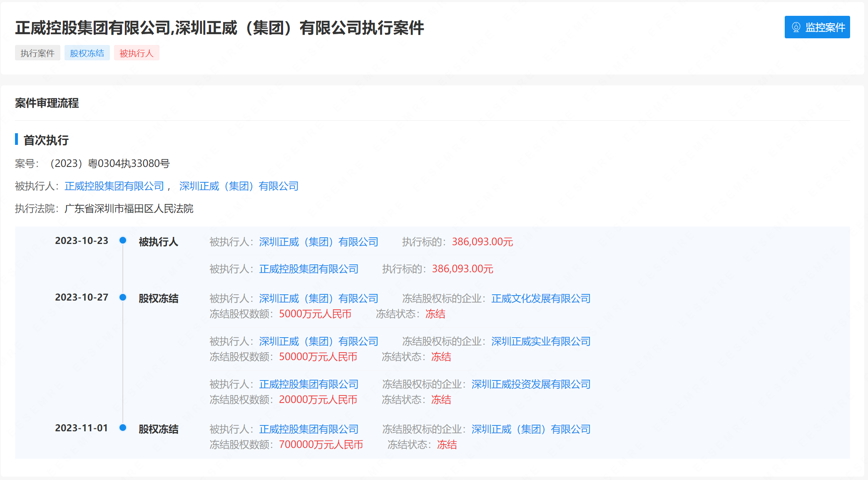Image resolution: width=868 pixels, height=480 pixels.
Task: Open 被执行人 link beside 深圳正威实业有限公司
Action: point(318,341)
